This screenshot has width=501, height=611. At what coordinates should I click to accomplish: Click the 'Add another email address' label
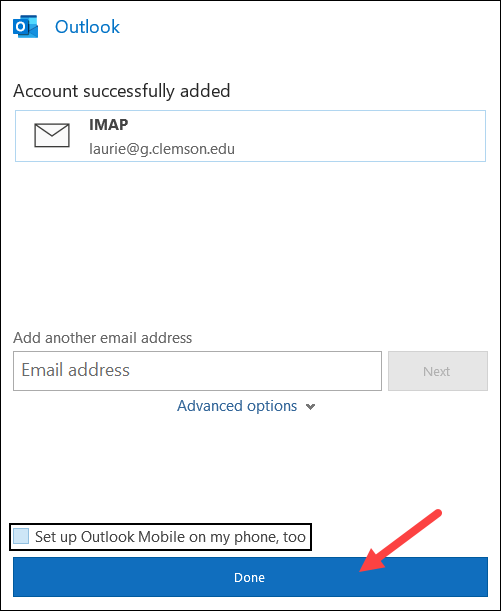pos(102,338)
